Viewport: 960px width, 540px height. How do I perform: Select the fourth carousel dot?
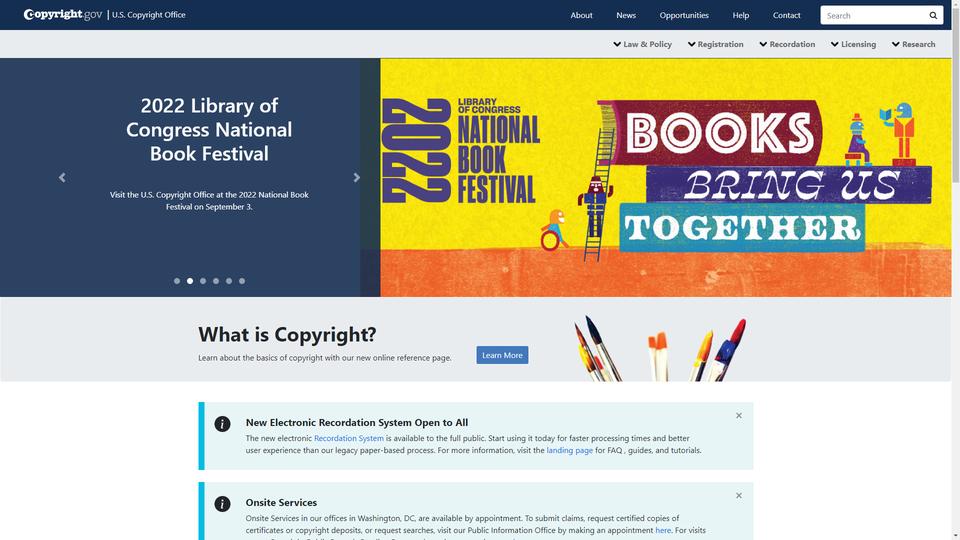tap(216, 281)
